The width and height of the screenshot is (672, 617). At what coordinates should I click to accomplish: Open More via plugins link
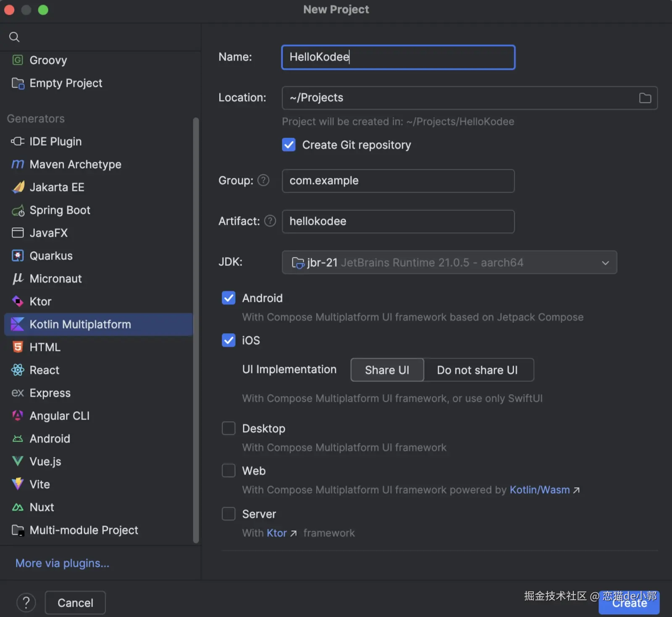pyautogui.click(x=62, y=563)
